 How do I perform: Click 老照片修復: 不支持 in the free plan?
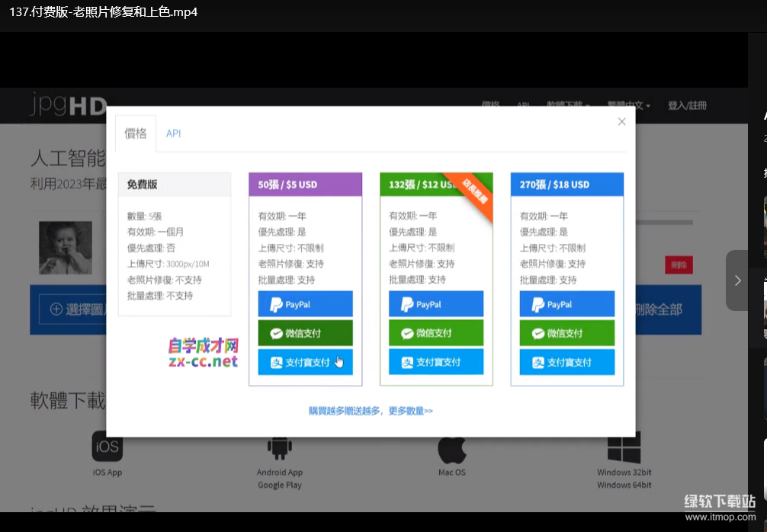(165, 280)
